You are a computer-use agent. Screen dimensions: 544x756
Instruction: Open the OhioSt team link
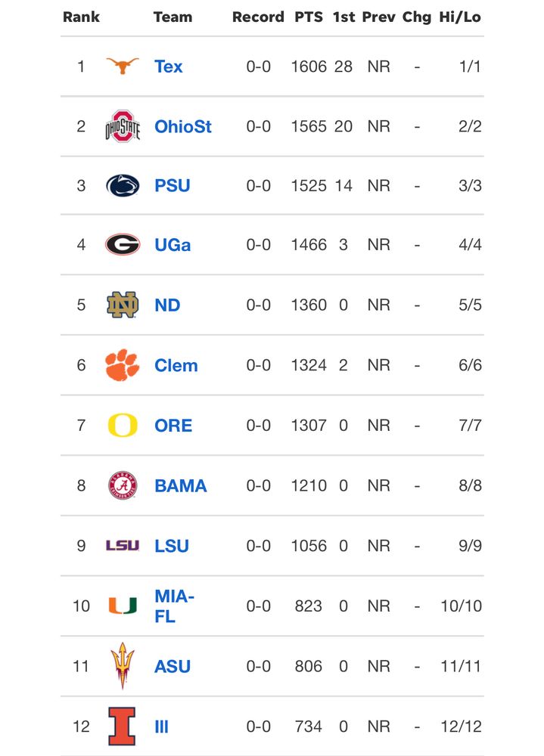tap(183, 127)
